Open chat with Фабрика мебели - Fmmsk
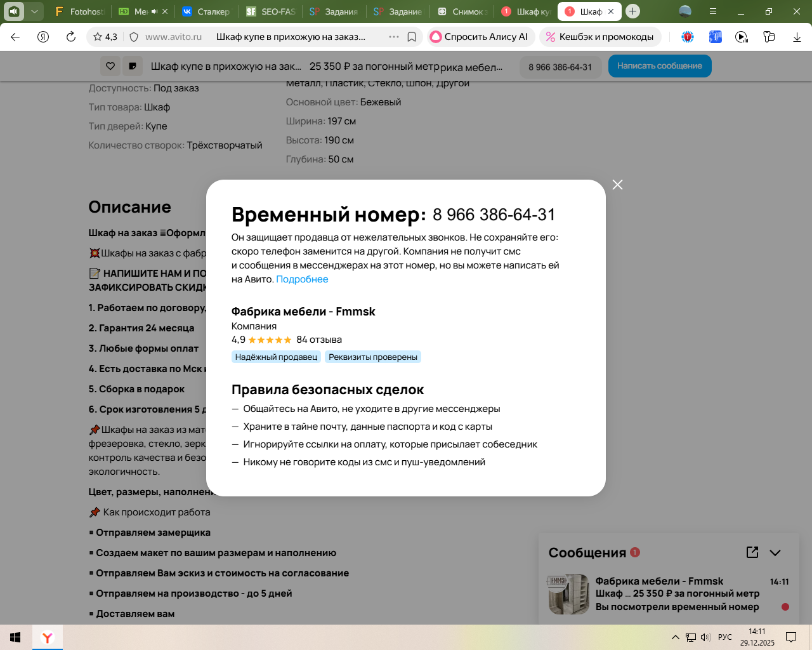The width and height of the screenshot is (812, 650). (669, 594)
